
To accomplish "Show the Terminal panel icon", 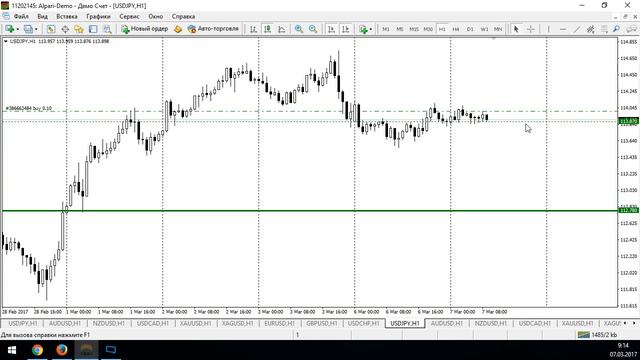I will point(93,29).
